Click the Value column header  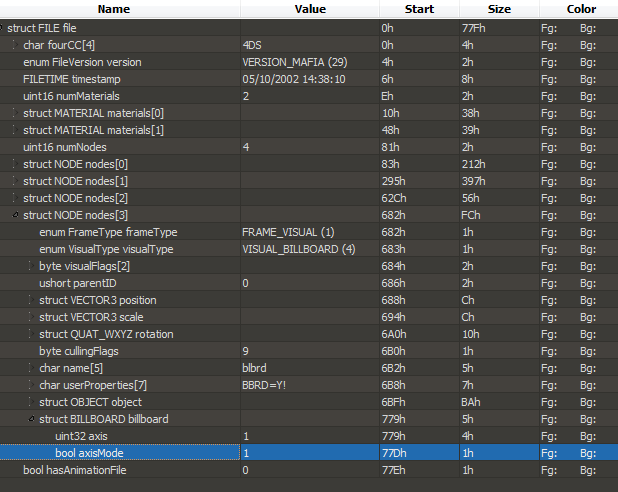click(309, 9)
